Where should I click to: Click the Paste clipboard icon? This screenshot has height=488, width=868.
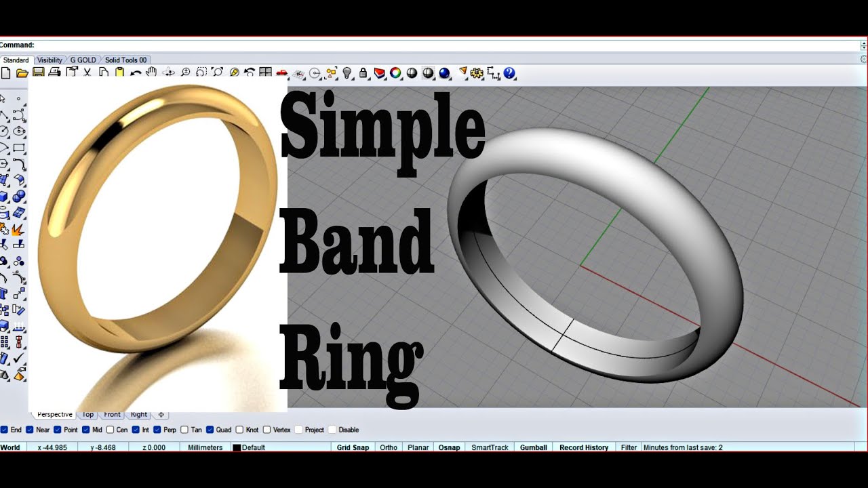coord(119,73)
